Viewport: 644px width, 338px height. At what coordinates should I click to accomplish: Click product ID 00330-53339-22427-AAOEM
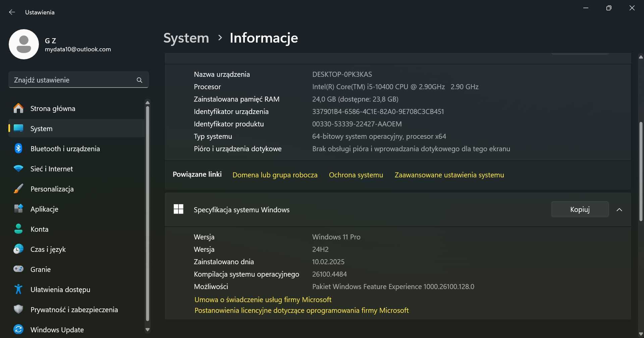357,124
